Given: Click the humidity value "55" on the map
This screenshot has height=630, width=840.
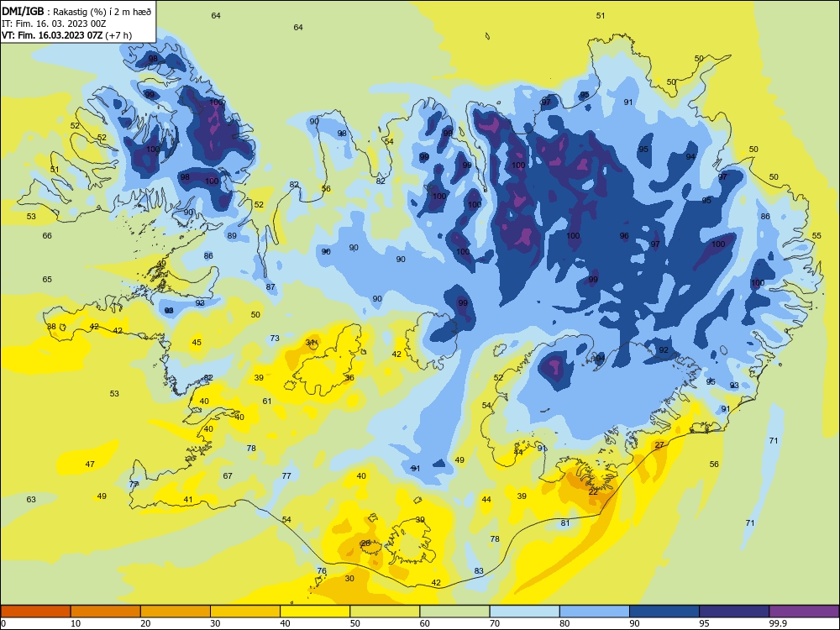Looking at the screenshot, I should click(816, 235).
